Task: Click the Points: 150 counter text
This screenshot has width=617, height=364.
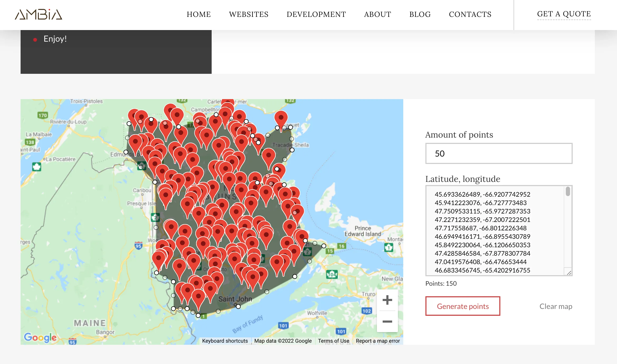Action: coord(441,283)
